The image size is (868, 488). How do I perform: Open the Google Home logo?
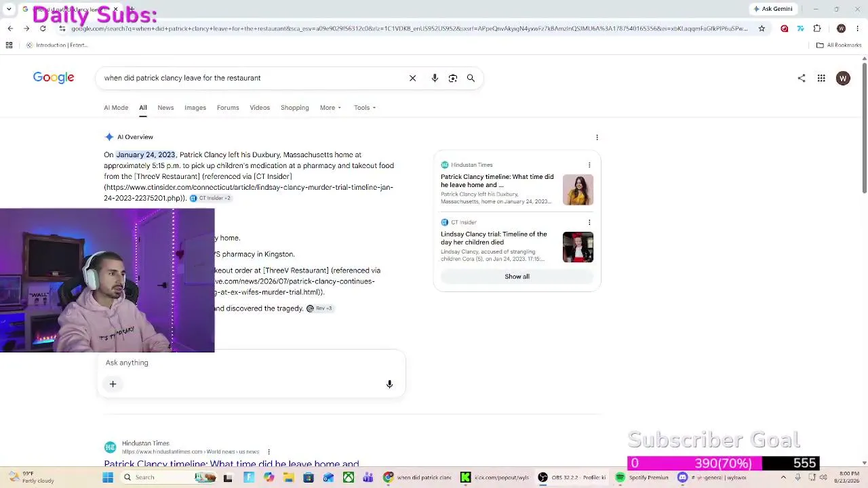click(x=54, y=78)
